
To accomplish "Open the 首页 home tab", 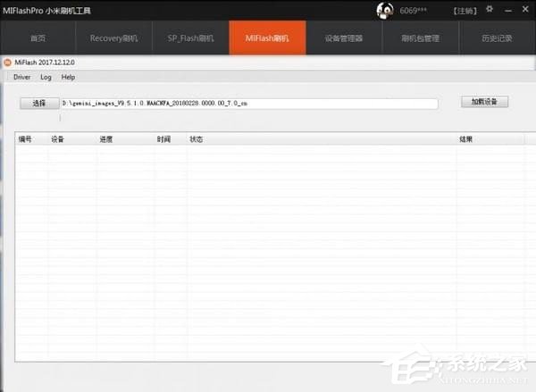I will [38, 38].
